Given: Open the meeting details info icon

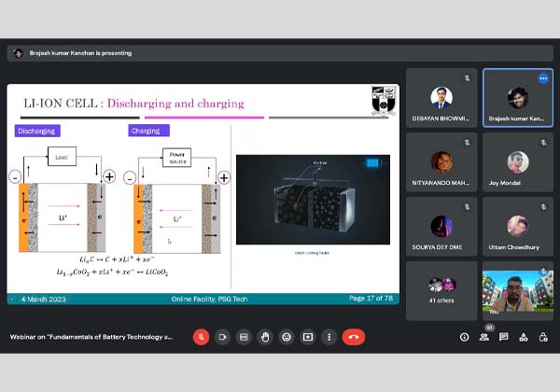Looking at the screenshot, I should click(x=464, y=337).
